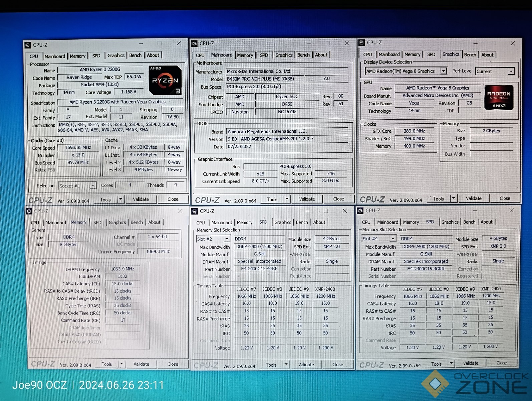The width and height of the screenshot is (532, 401).
Task: Click the processor Name field AMD Ryzen 3 2200G
Action: (x=100, y=70)
